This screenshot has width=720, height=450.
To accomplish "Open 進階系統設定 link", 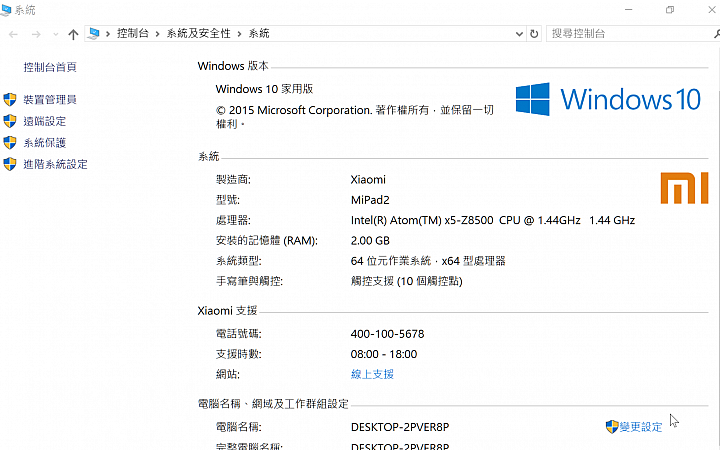I will (x=56, y=164).
